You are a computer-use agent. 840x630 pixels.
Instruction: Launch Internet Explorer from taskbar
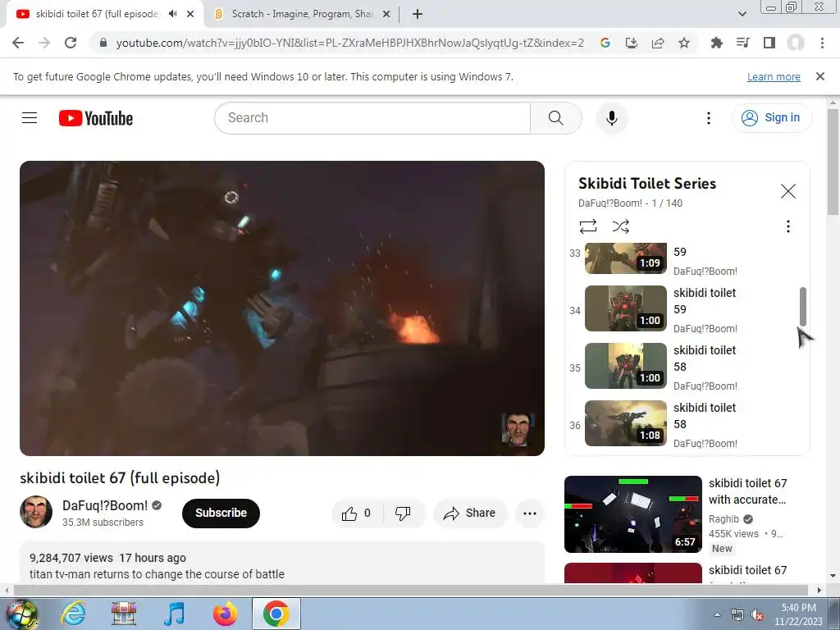click(73, 614)
